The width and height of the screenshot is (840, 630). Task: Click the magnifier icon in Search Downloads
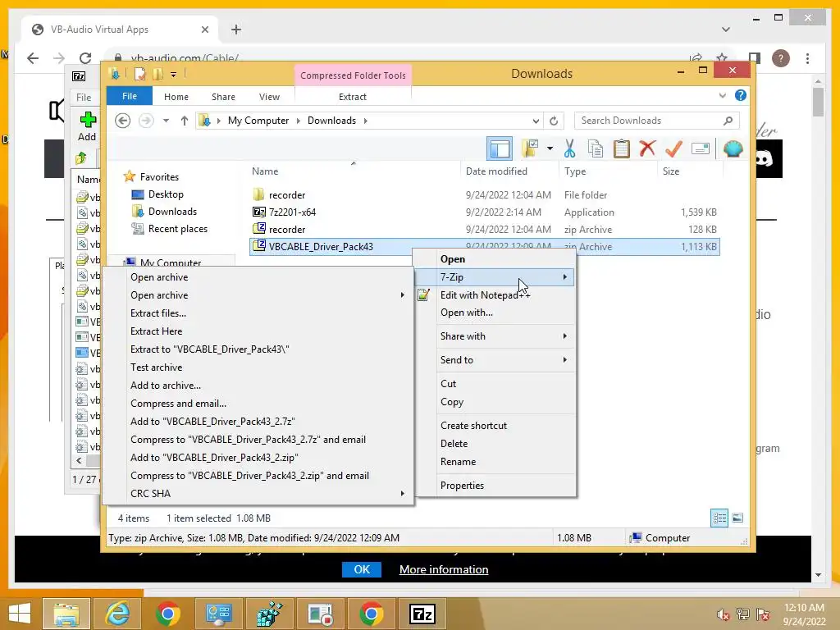pos(728,121)
